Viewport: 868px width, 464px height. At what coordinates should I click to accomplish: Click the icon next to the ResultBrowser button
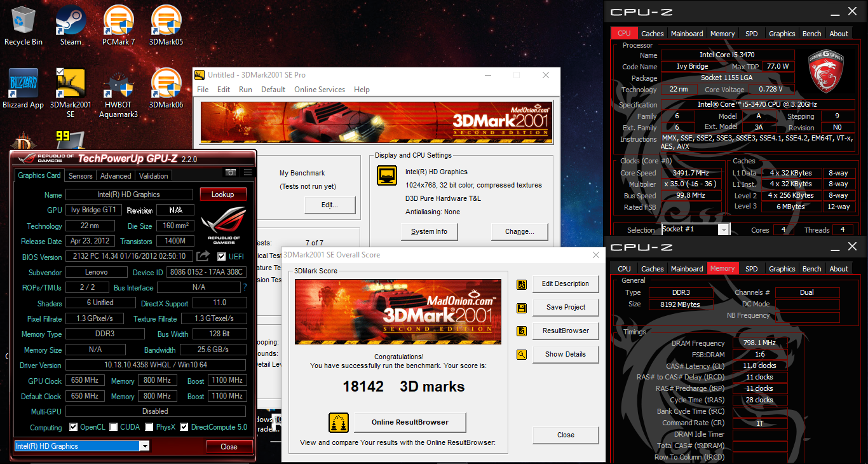point(522,331)
